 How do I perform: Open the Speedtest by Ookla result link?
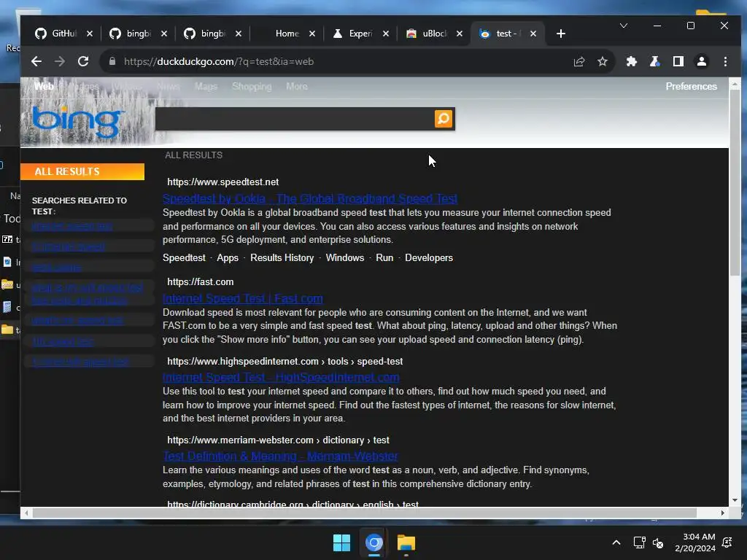309,198
